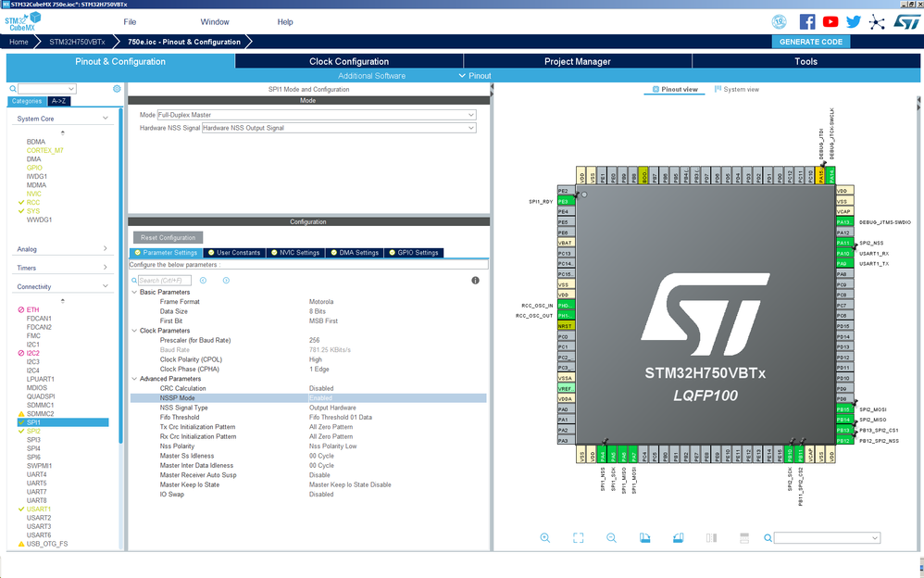Click the parameter info icon
The width and height of the screenshot is (924, 578).
point(475,280)
